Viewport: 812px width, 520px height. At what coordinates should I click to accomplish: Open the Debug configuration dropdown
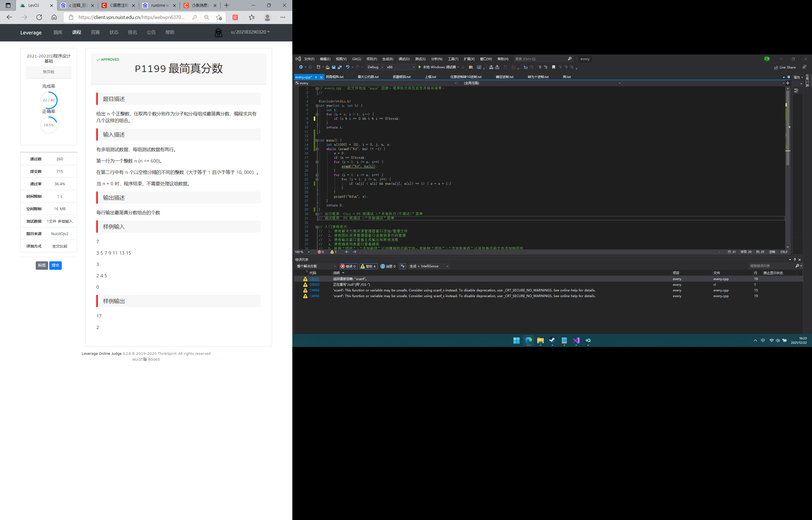(375, 67)
